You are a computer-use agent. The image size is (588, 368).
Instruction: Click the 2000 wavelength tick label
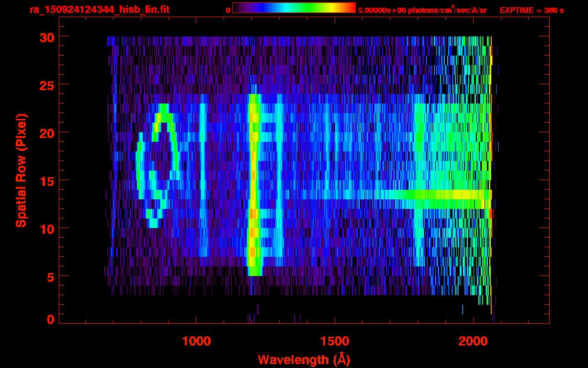(x=473, y=341)
